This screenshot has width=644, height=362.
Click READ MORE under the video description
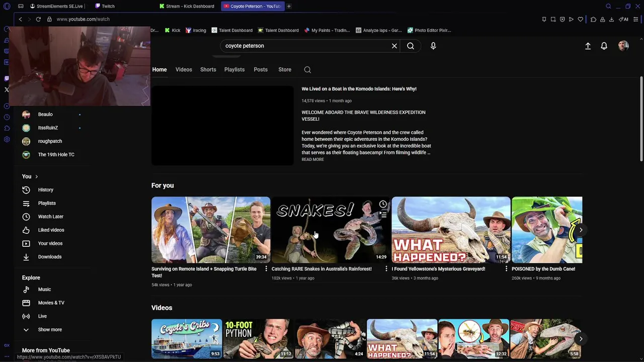click(x=312, y=159)
